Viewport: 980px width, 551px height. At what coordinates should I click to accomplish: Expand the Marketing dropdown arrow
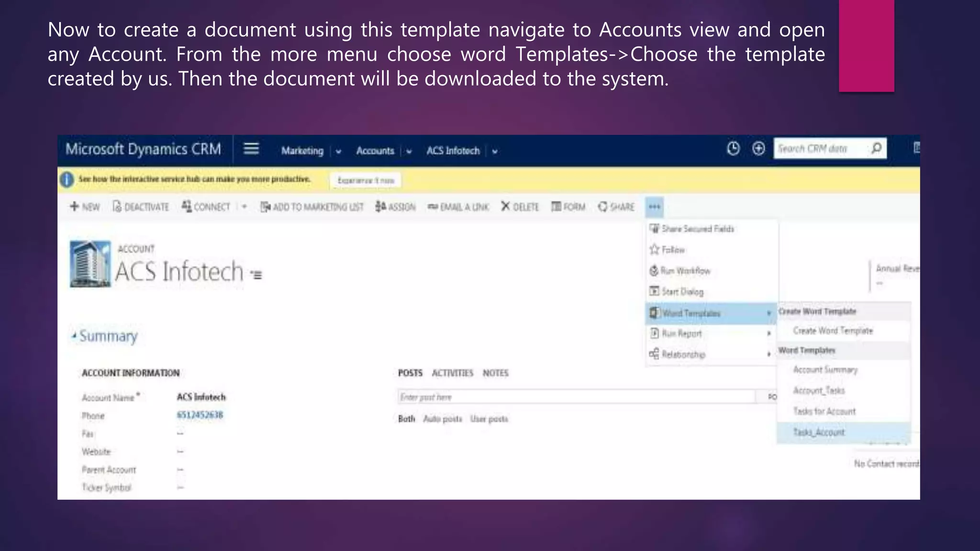[338, 152]
